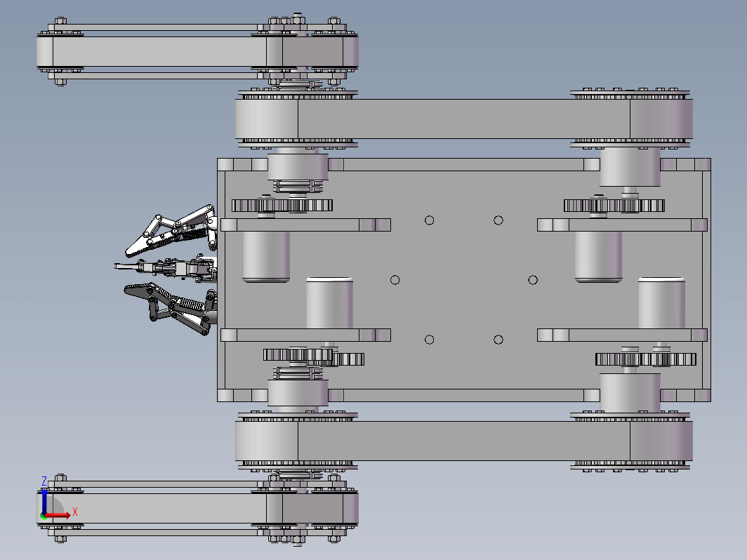Select the upper white gripper claw

pyautogui.click(x=171, y=231)
